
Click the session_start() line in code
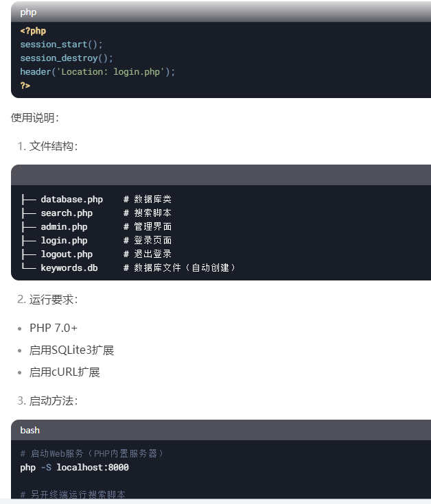[62, 45]
